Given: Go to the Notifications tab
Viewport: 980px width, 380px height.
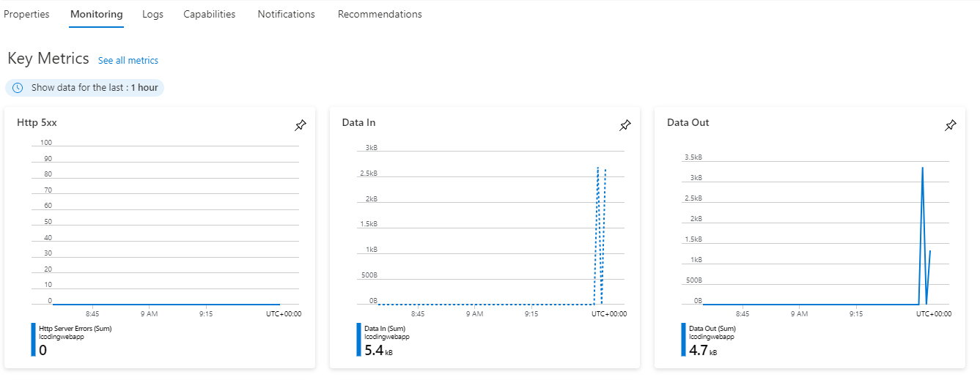Looking at the screenshot, I should (286, 14).
